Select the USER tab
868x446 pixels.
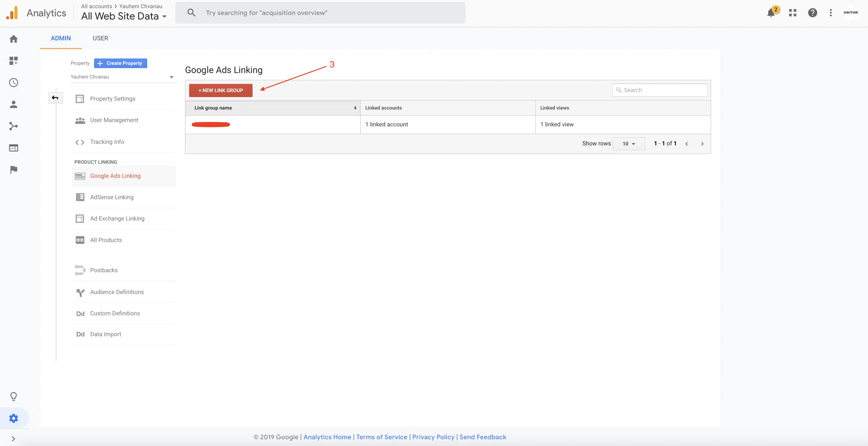coord(100,38)
